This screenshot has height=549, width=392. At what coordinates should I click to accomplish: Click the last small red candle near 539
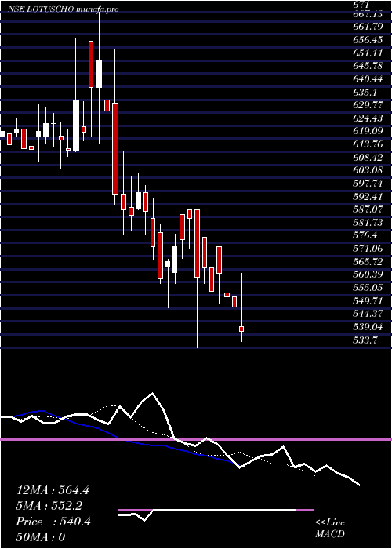tap(241, 329)
